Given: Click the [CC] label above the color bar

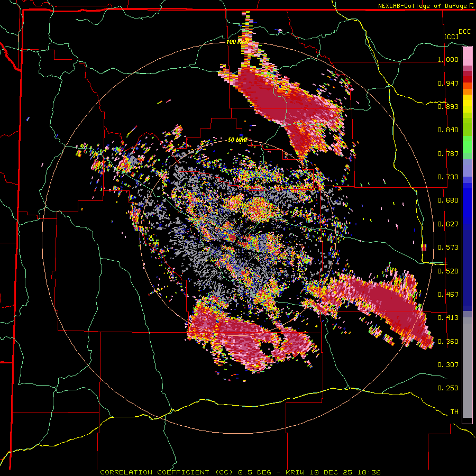Looking at the screenshot, I should pos(452,36).
